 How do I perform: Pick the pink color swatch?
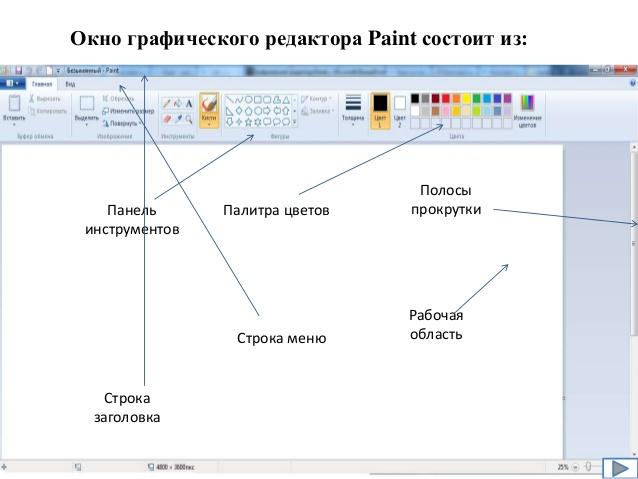[446, 111]
